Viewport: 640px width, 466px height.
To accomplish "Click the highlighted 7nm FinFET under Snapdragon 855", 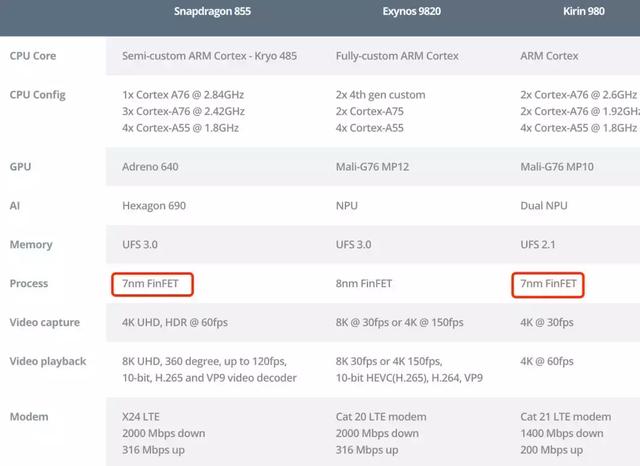I will 153,283.
